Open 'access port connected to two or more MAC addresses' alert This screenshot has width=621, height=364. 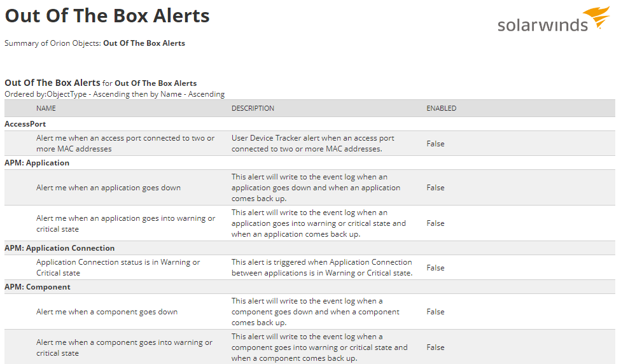pyautogui.click(x=125, y=143)
